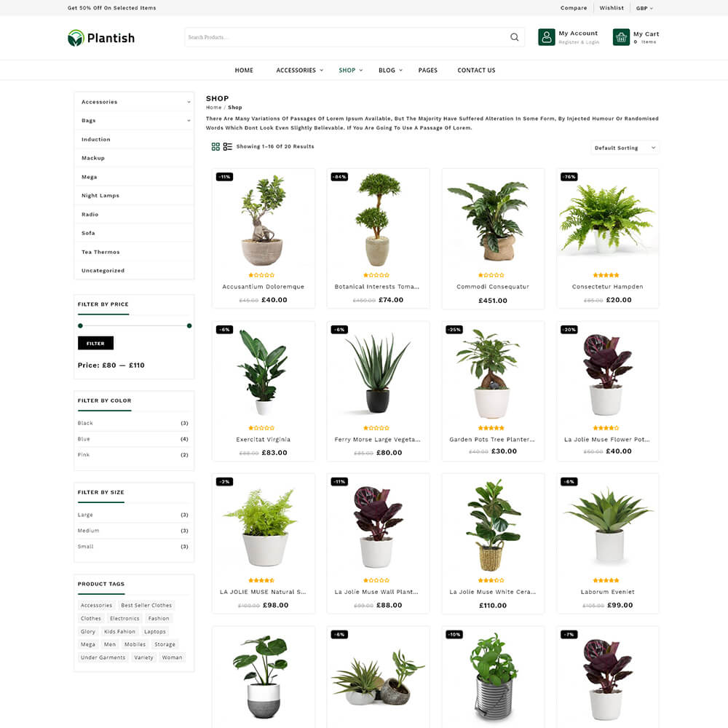Open the GBP currency dropdown
This screenshot has height=728, width=728.
pos(644,8)
